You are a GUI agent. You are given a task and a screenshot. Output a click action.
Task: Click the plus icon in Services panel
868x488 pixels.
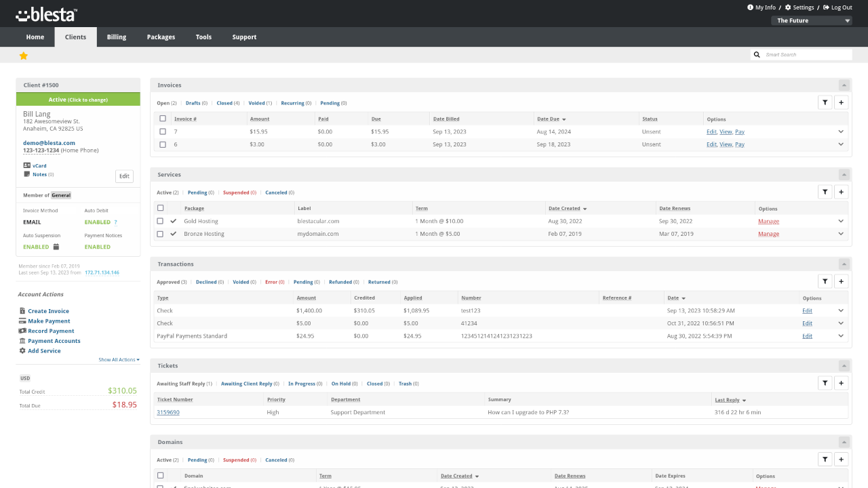click(841, 192)
